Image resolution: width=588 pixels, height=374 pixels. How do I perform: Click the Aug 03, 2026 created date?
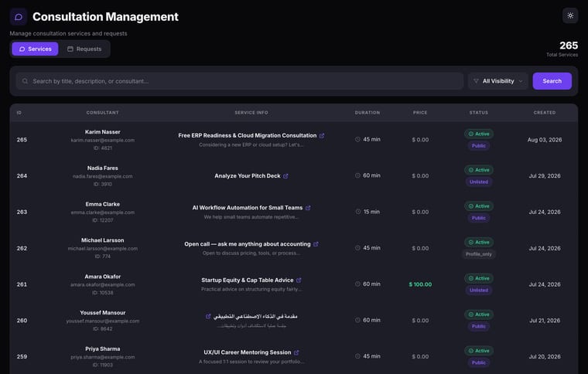click(x=545, y=140)
